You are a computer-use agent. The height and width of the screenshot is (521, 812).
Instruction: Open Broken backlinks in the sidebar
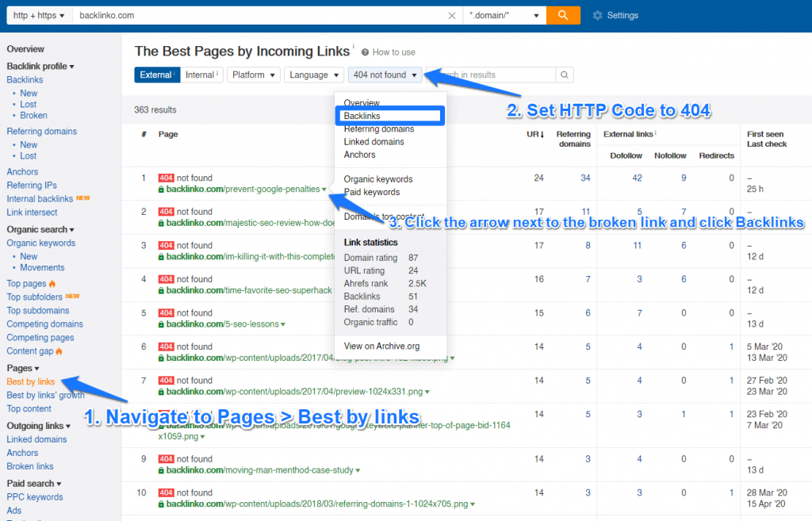pos(33,116)
